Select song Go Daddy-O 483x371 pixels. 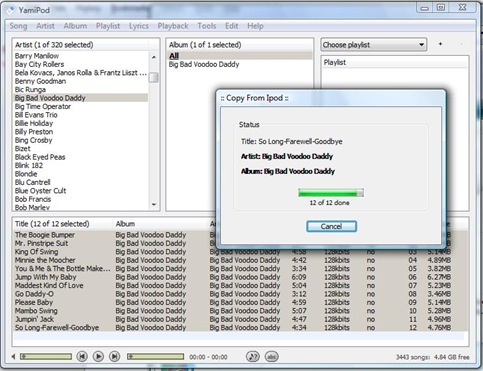click(240, 294)
